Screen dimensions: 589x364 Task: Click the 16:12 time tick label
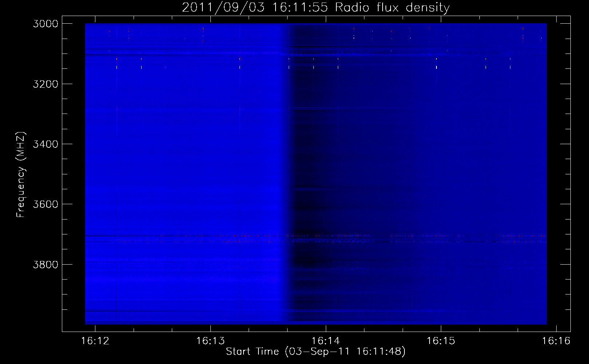[95, 341]
